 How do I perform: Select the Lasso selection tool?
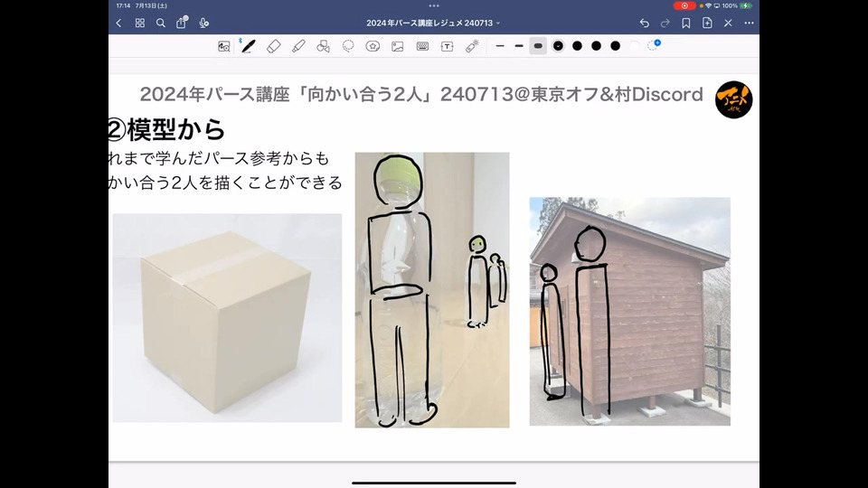(x=347, y=46)
